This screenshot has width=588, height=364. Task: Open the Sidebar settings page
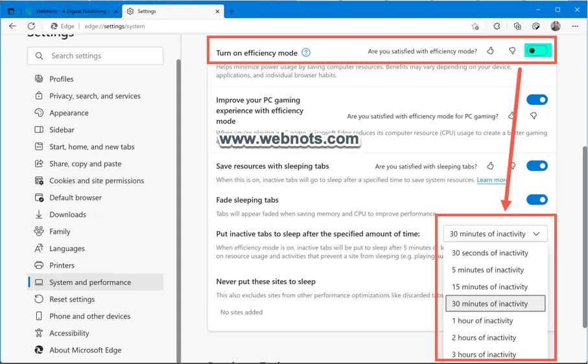pyautogui.click(x=95, y=130)
